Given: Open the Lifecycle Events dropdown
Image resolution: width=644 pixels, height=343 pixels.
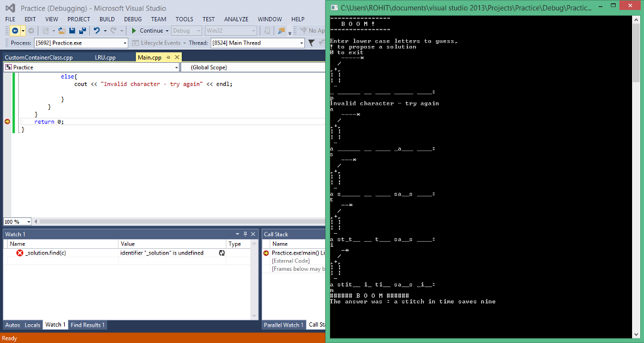Looking at the screenshot, I should point(160,43).
